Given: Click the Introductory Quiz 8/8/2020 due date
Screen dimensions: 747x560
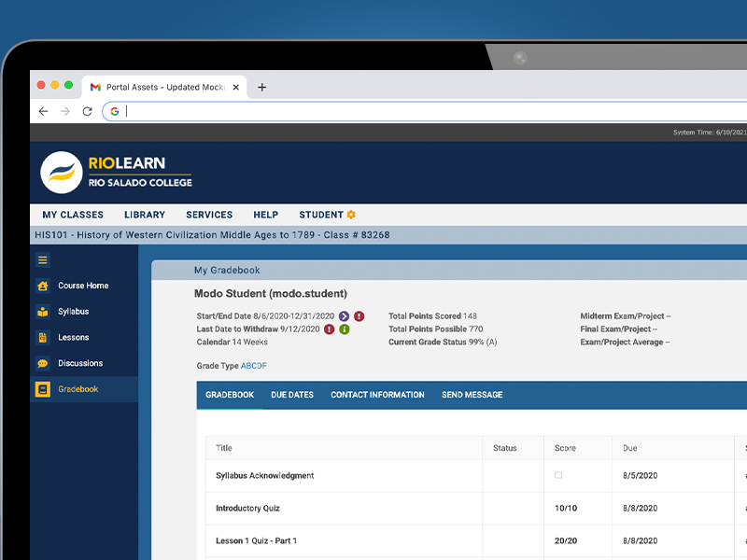Looking at the screenshot, I should pyautogui.click(x=641, y=508).
